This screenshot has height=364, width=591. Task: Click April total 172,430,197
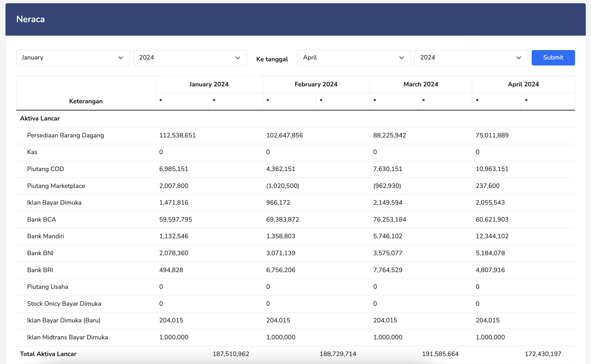tap(543, 354)
